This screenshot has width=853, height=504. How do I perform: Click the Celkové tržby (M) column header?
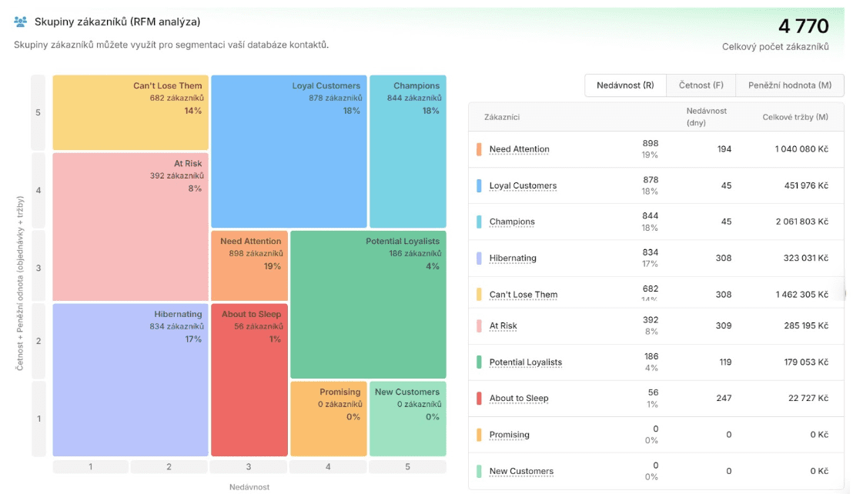(x=794, y=117)
